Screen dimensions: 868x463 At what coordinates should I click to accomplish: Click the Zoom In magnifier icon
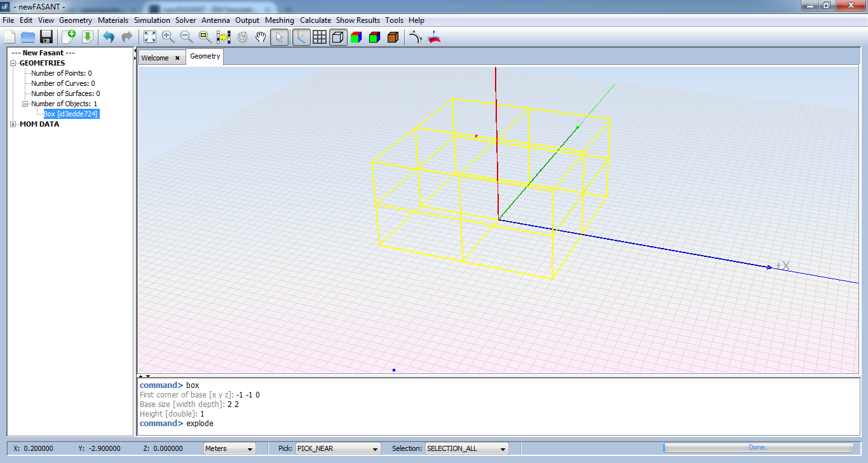(x=168, y=37)
